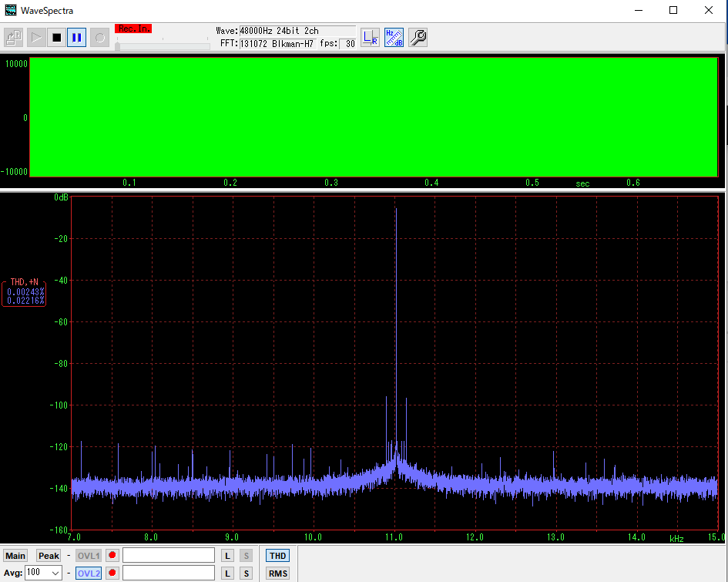728x582 pixels.
Task: Click OVL2 red record dot
Action: click(x=112, y=573)
